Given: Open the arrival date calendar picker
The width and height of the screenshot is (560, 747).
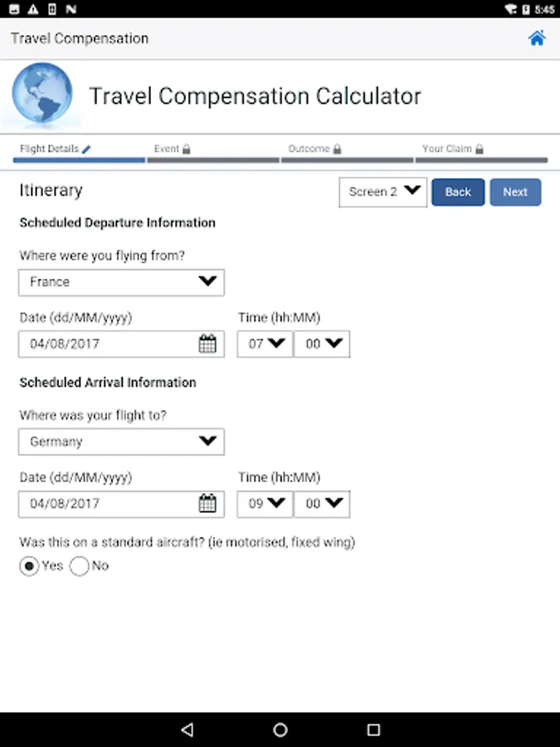Looking at the screenshot, I should 207,503.
